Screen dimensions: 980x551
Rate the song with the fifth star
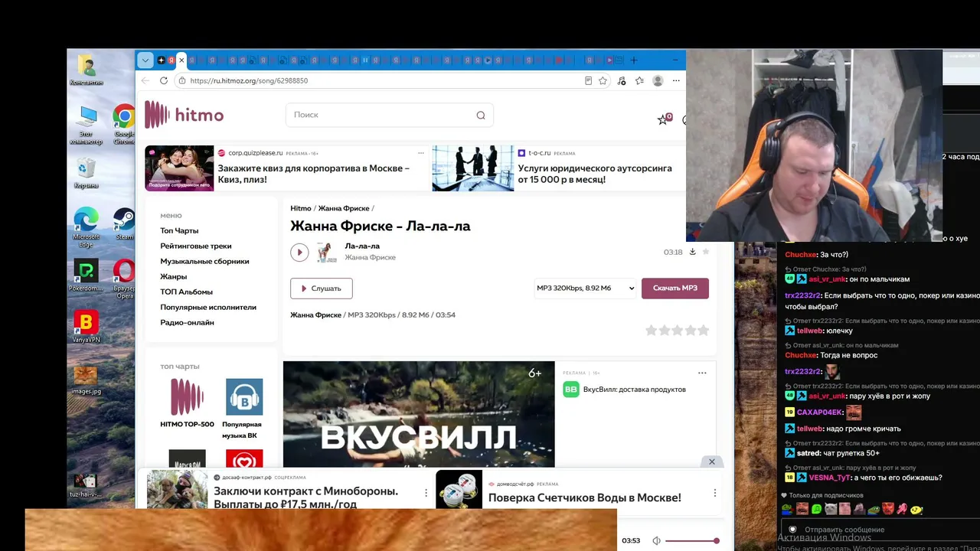[x=703, y=331]
